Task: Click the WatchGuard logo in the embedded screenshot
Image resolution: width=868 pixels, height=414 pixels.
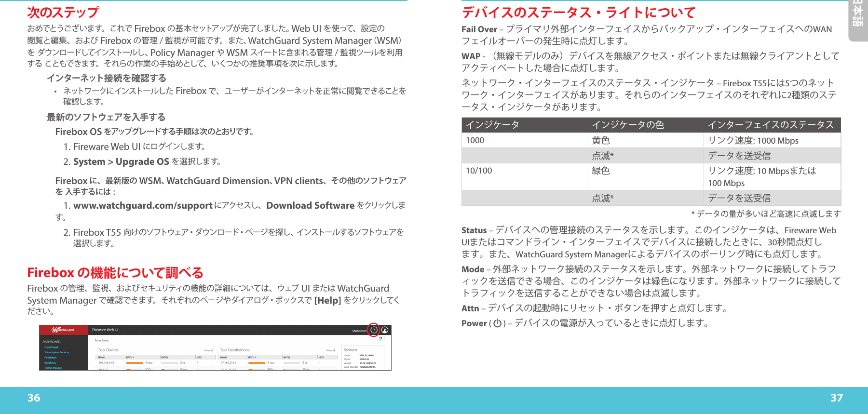Action: [64, 330]
